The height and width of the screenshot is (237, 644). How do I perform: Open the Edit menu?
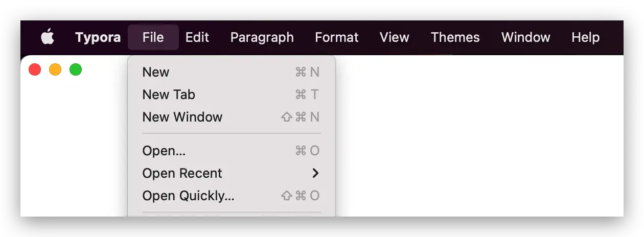(x=197, y=37)
